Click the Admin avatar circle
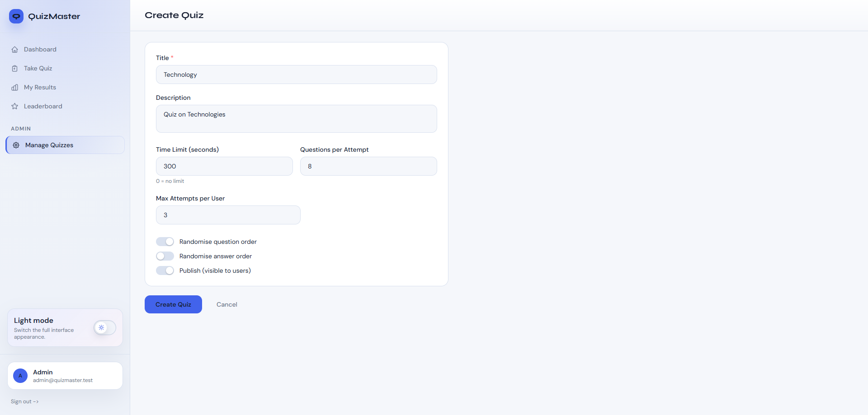Image resolution: width=868 pixels, height=415 pixels. click(x=20, y=376)
